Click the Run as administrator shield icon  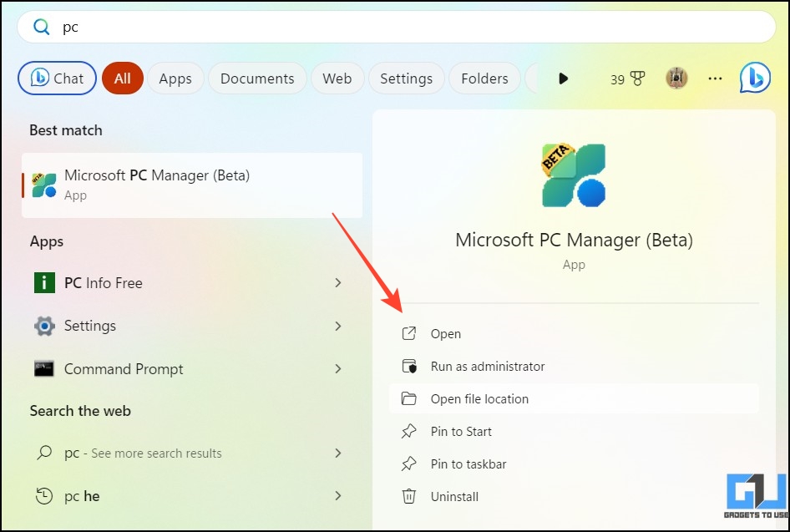[x=408, y=366]
